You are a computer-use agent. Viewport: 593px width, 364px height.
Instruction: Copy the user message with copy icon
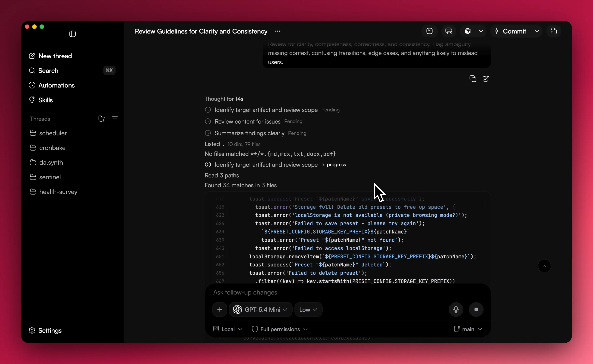473,79
